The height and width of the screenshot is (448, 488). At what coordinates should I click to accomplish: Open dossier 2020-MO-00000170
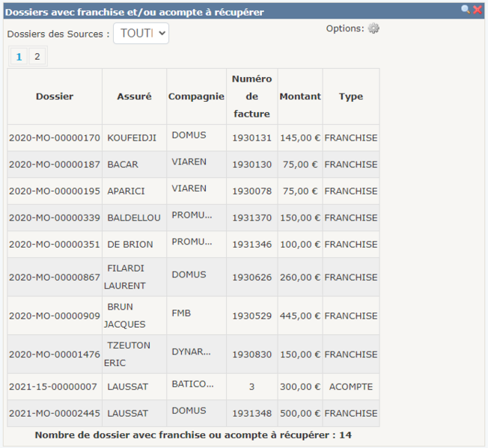coord(55,138)
